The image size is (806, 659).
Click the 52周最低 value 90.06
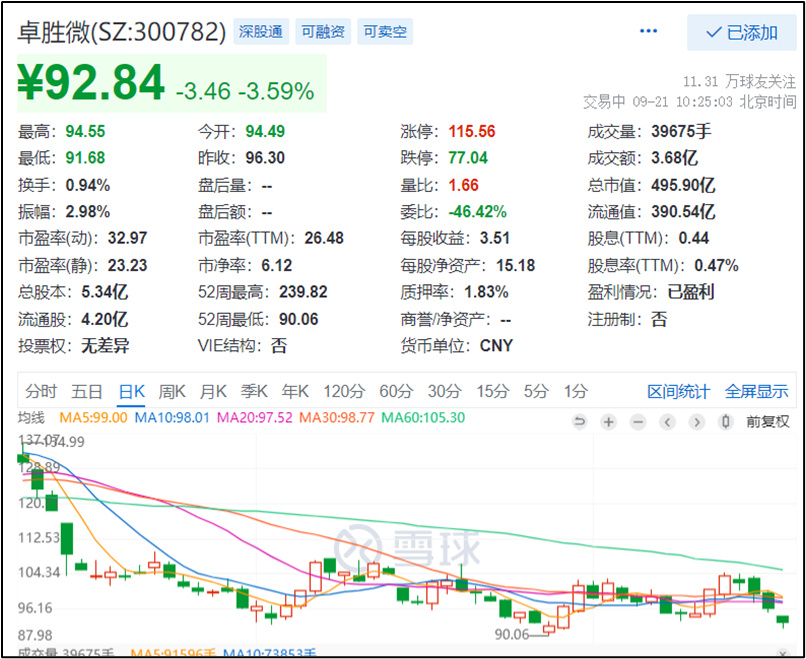[x=299, y=319]
